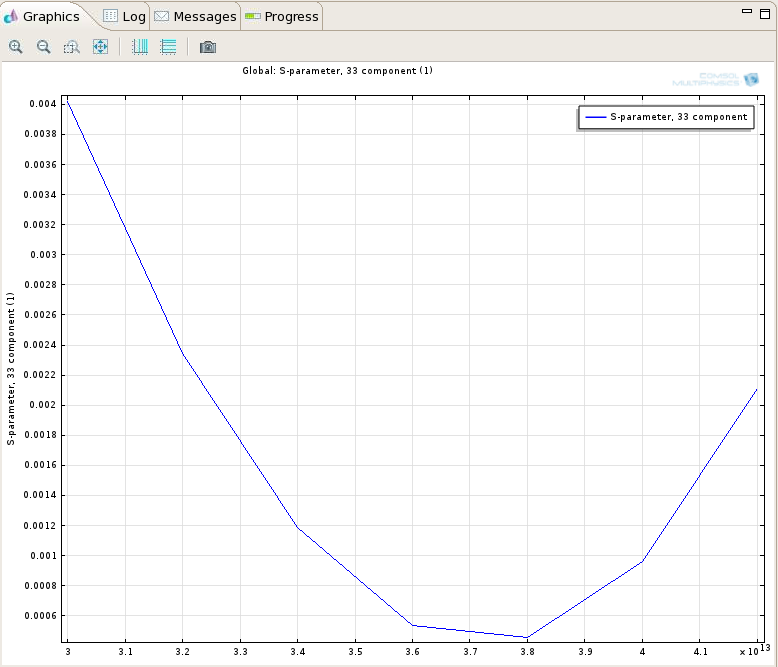Maximize the Graphics panel
This screenshot has height=667, width=778.
pyautogui.click(x=765, y=11)
